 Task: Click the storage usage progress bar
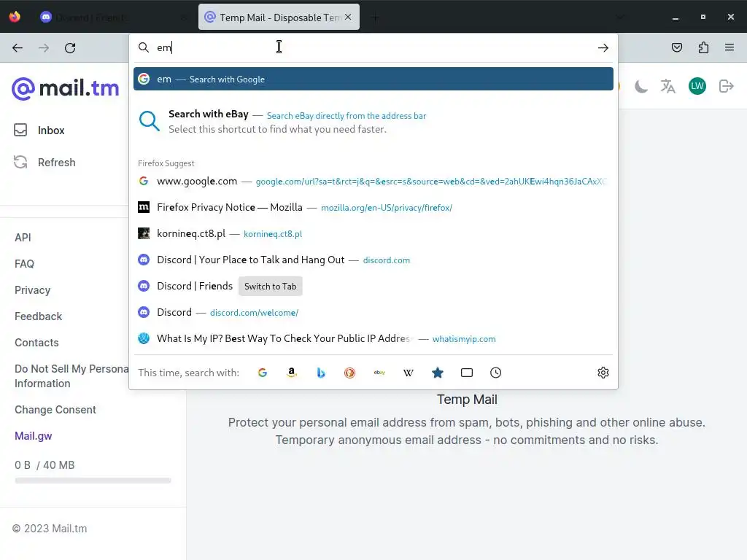pyautogui.click(x=93, y=481)
